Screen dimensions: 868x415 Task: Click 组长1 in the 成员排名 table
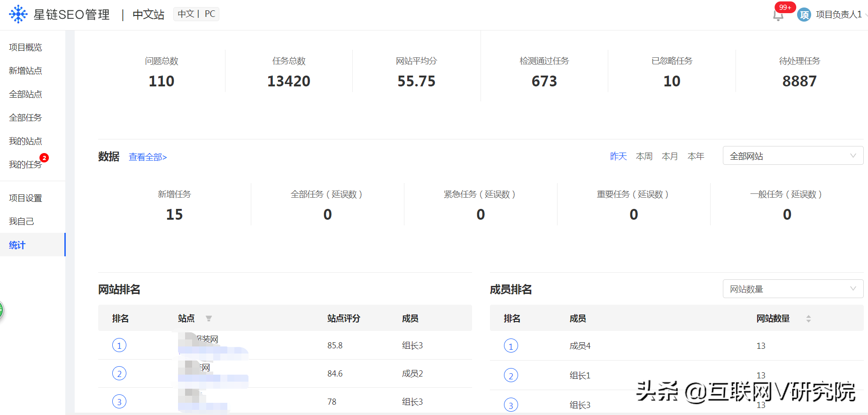click(x=580, y=376)
